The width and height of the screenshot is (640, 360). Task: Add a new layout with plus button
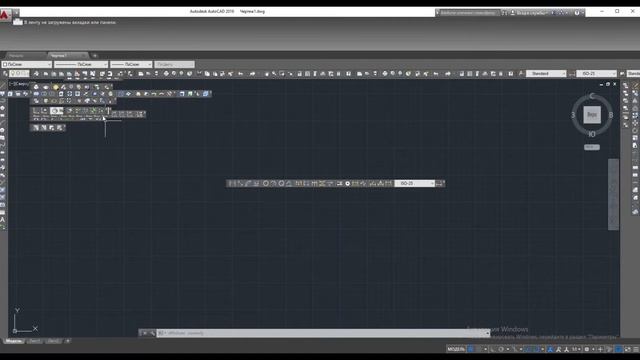(x=68, y=341)
